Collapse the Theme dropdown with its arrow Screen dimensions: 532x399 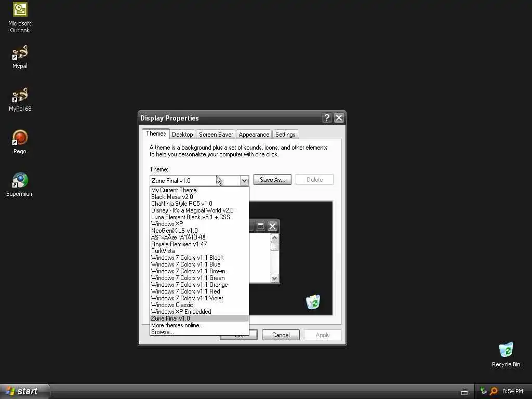point(244,180)
